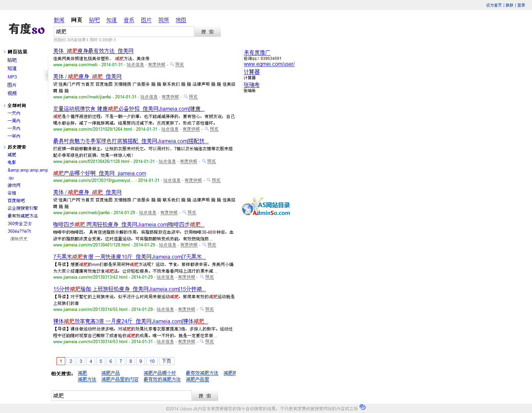Open history search 360安全卫士
The height and width of the screenshot is (413, 532).
click(20, 223)
